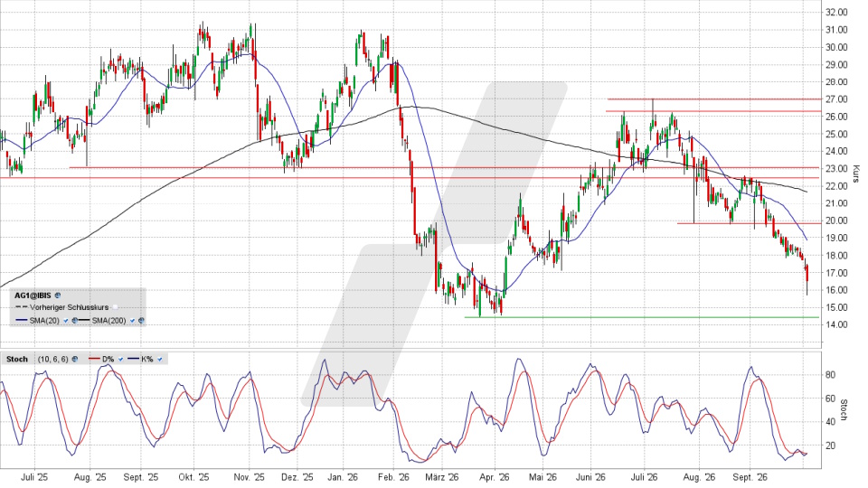This screenshot has height=488, width=868.
Task: Click the SMA(200) legend label
Action: [108, 320]
